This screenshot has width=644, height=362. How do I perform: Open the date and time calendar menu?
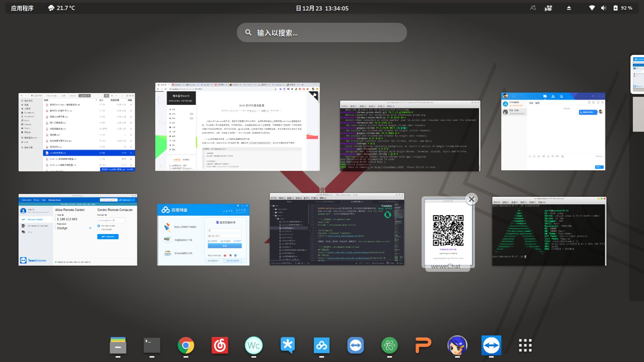click(322, 8)
